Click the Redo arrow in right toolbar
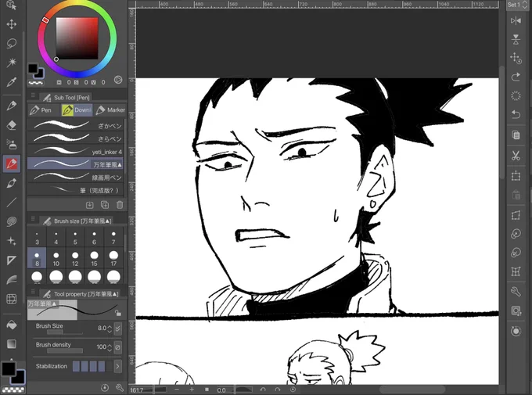Image resolution: width=532 pixels, height=395 pixels. pos(516,77)
